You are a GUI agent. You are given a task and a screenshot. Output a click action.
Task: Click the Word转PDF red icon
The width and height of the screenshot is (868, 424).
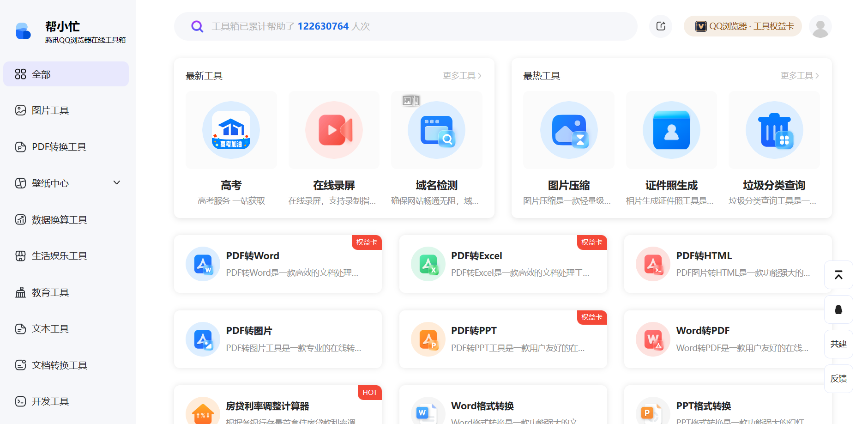(x=653, y=339)
